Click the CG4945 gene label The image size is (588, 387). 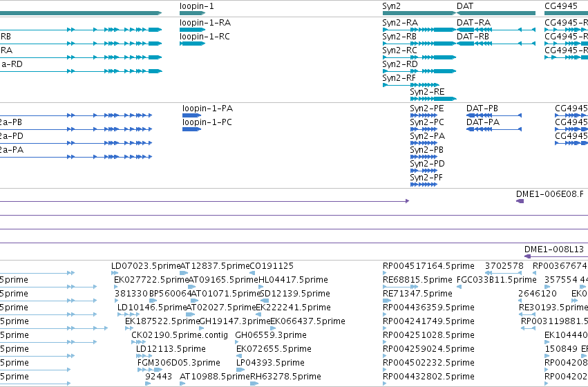pyautogui.click(x=561, y=6)
